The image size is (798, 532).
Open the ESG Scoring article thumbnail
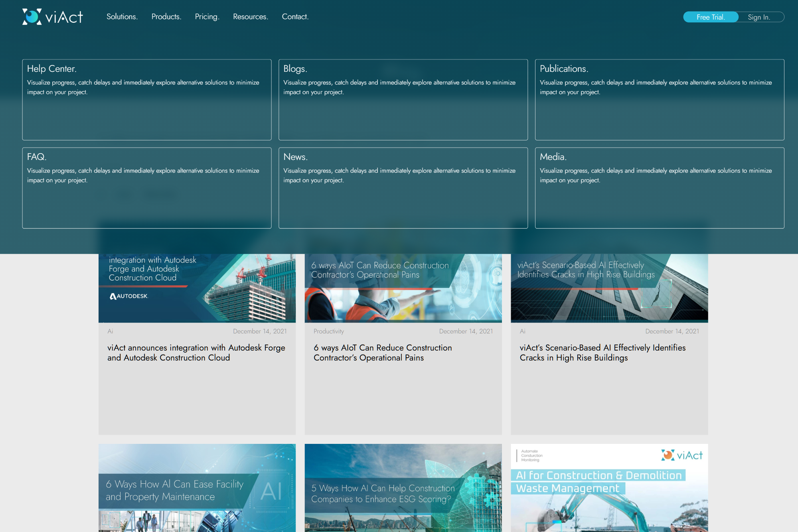pyautogui.click(x=403, y=488)
